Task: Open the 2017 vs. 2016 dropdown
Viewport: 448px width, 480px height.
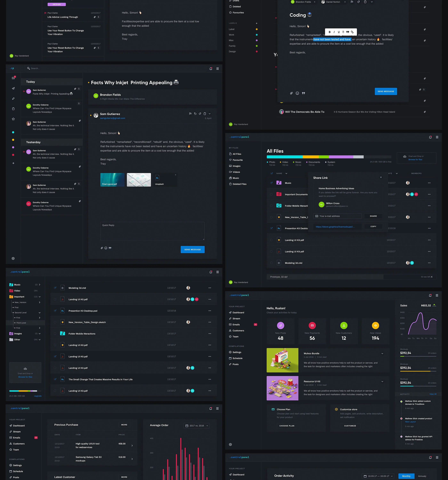Action: click(x=196, y=426)
